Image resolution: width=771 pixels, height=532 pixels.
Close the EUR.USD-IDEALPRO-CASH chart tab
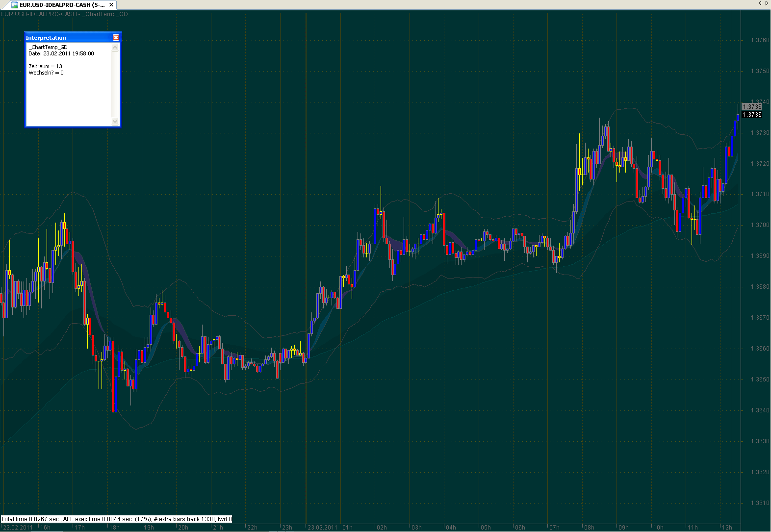pyautogui.click(x=111, y=5)
